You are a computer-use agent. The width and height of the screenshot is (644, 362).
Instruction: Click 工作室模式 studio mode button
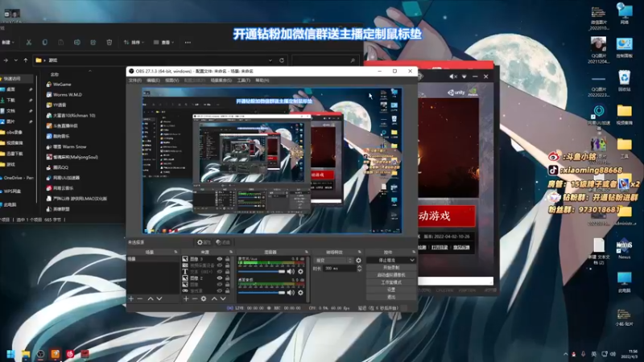pyautogui.click(x=391, y=282)
